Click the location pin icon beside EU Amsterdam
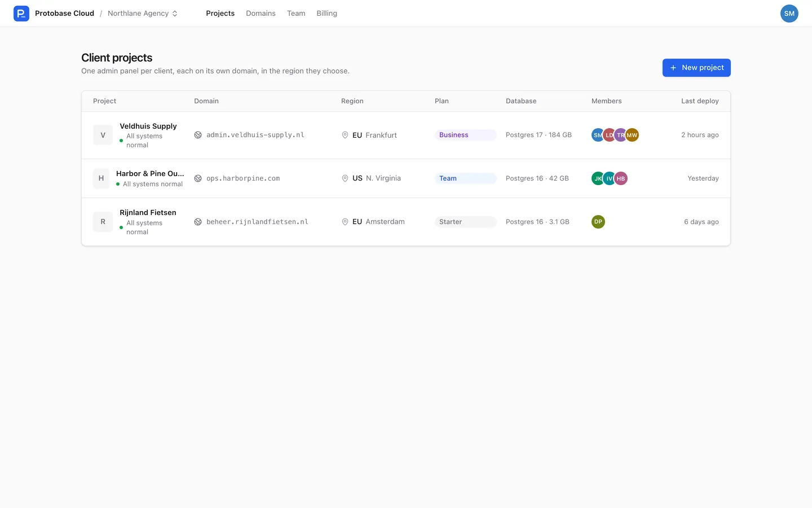812x508 pixels. [x=345, y=222]
